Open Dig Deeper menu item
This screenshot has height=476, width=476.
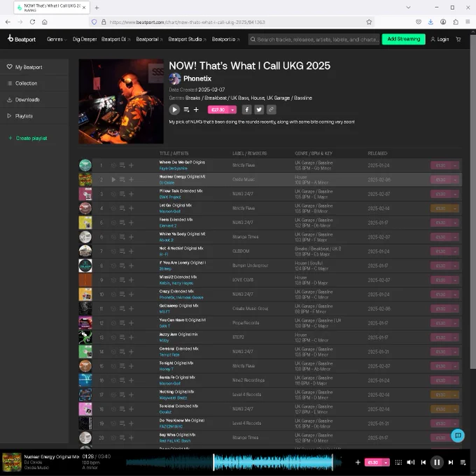[x=85, y=39]
